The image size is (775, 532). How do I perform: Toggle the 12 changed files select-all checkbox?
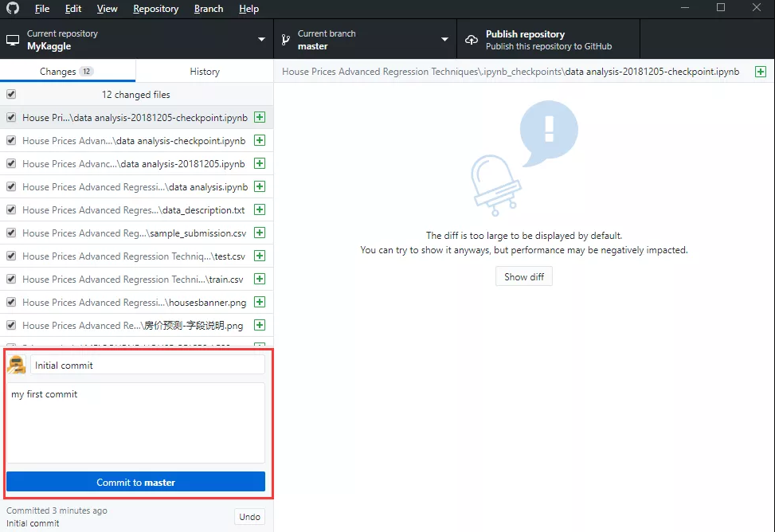[11, 94]
